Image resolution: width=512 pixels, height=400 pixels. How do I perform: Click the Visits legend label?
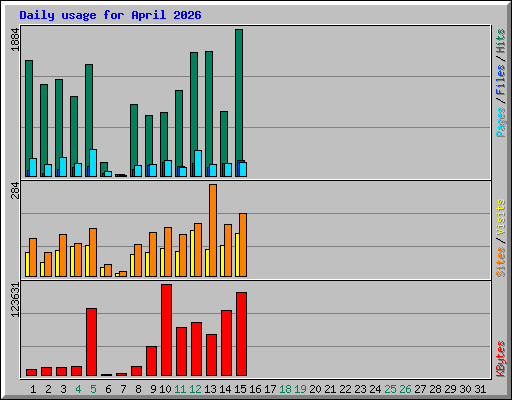point(500,217)
